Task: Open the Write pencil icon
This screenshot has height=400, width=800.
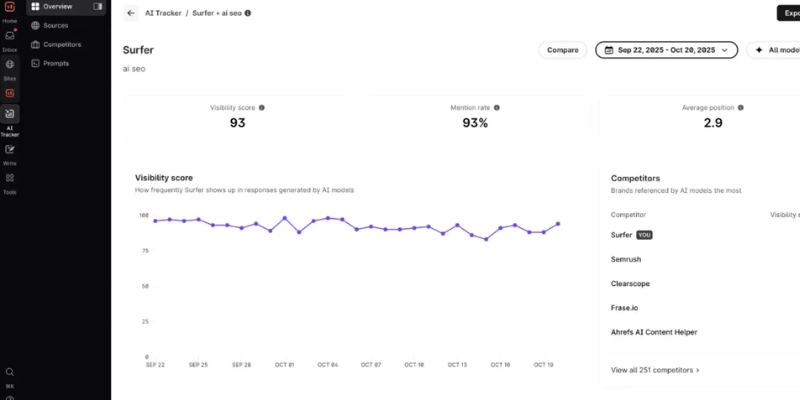Action: (9, 149)
